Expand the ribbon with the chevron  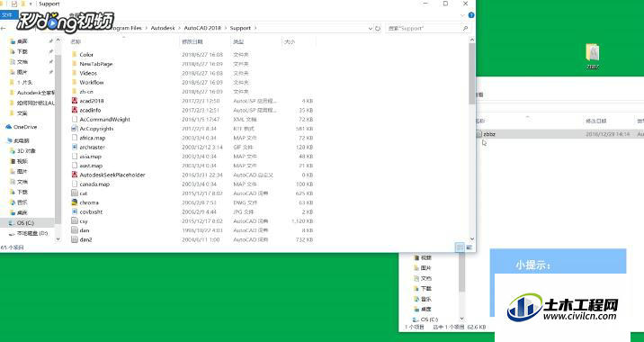[463, 15]
